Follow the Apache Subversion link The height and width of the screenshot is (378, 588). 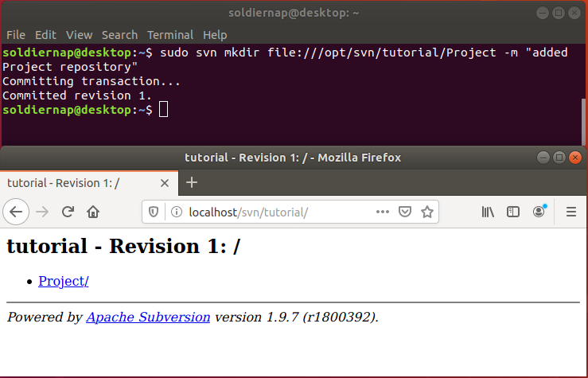click(x=148, y=317)
